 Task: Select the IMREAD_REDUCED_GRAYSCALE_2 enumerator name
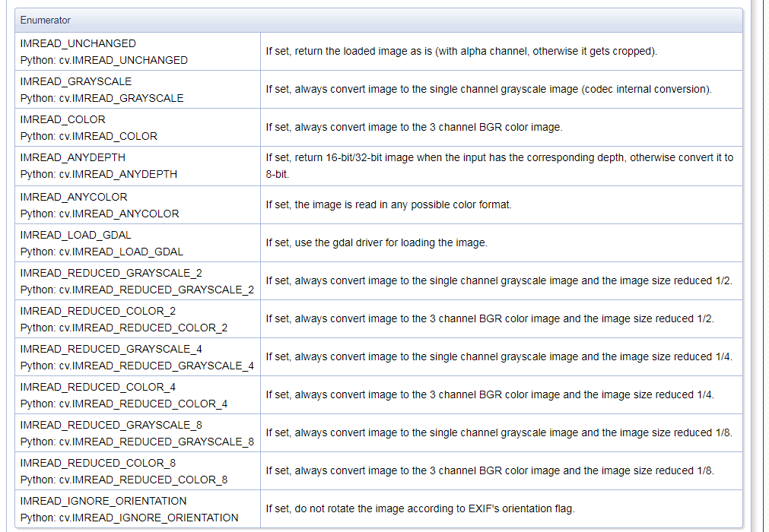111,273
